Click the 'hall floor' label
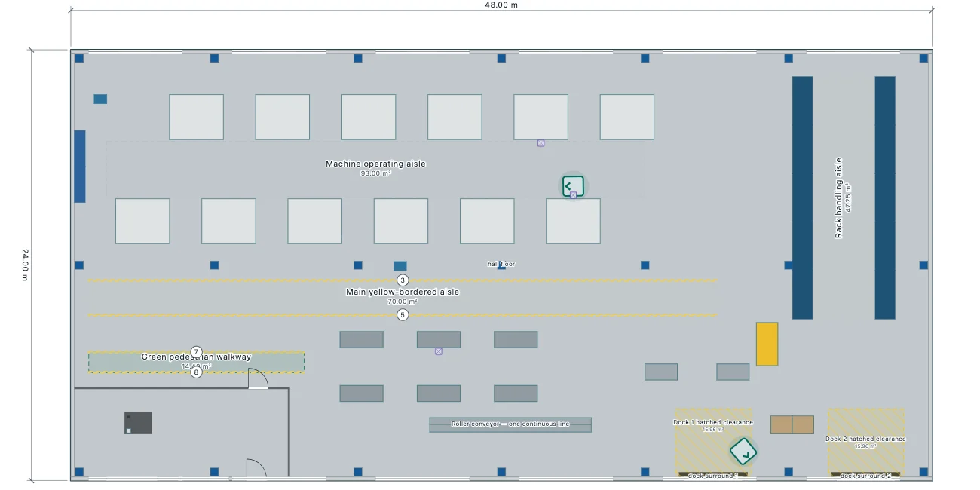Image resolution: width=980 pixels, height=490 pixels. pos(501,264)
